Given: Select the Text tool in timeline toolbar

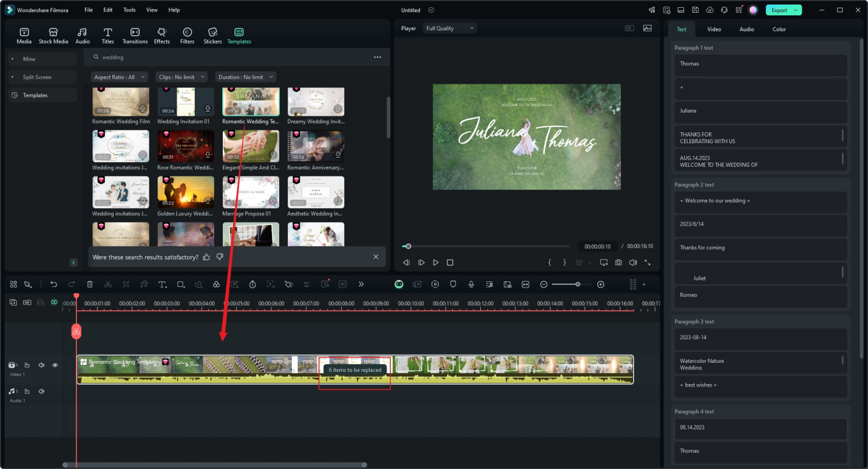Looking at the screenshot, I should point(162,285).
